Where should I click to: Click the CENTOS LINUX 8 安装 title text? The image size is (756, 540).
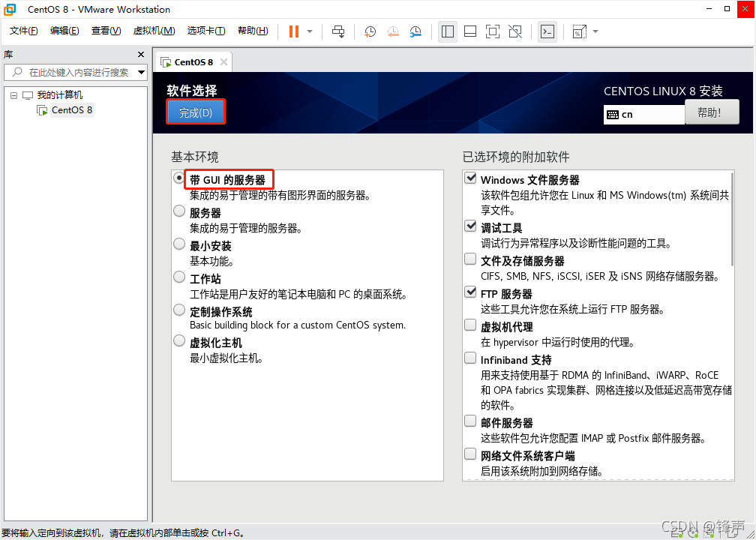pos(663,91)
